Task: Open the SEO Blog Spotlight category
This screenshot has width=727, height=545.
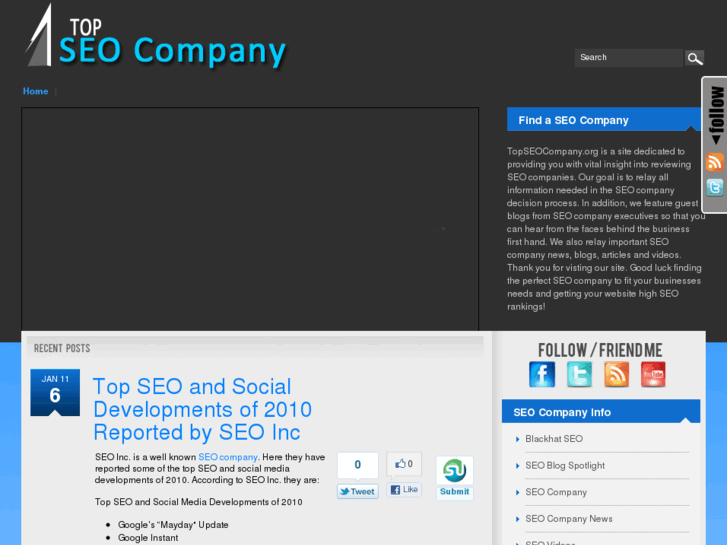Action: [565, 466]
